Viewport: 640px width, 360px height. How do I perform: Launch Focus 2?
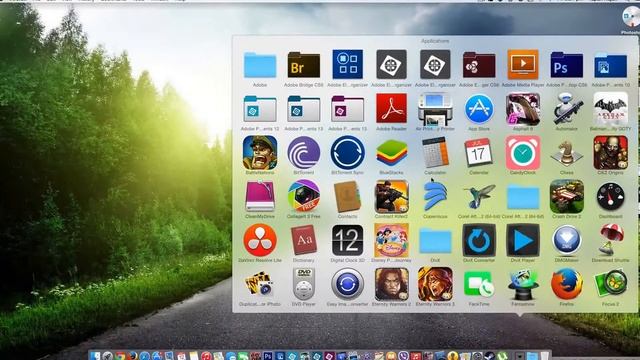(610, 284)
